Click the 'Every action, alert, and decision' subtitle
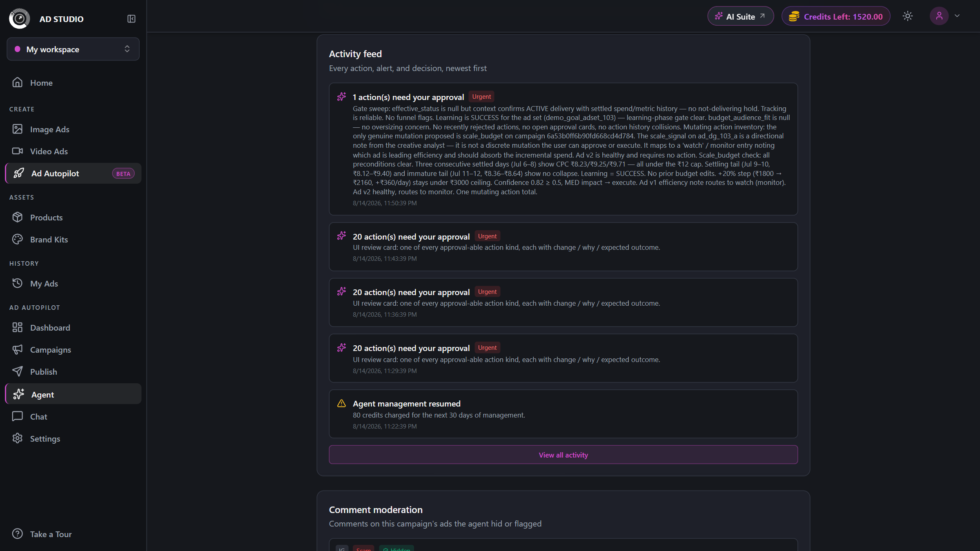This screenshot has height=551, width=980. click(408, 68)
